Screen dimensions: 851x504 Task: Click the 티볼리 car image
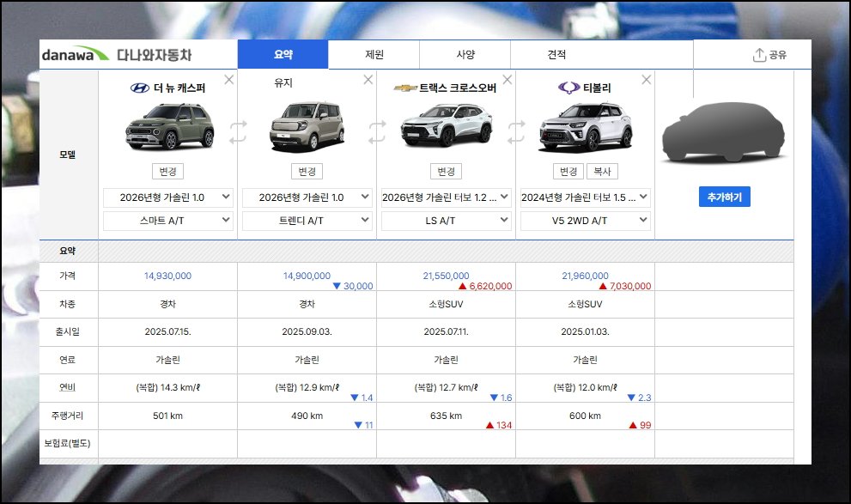585,127
